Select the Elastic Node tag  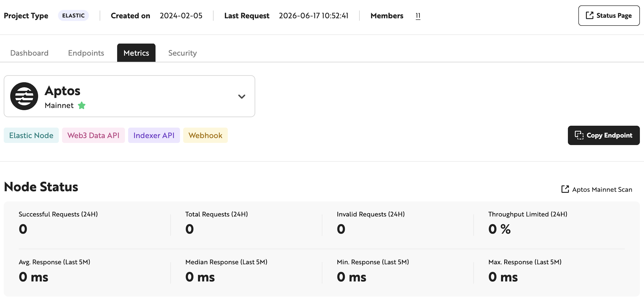(x=31, y=135)
